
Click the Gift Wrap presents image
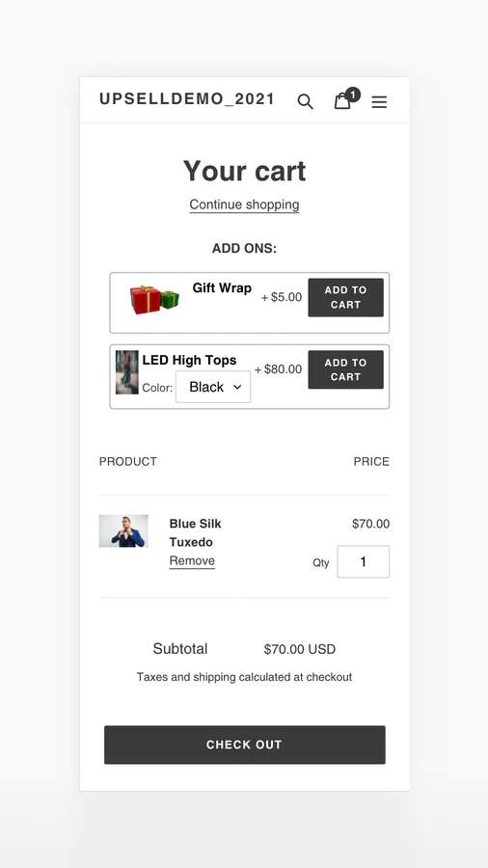[154, 300]
